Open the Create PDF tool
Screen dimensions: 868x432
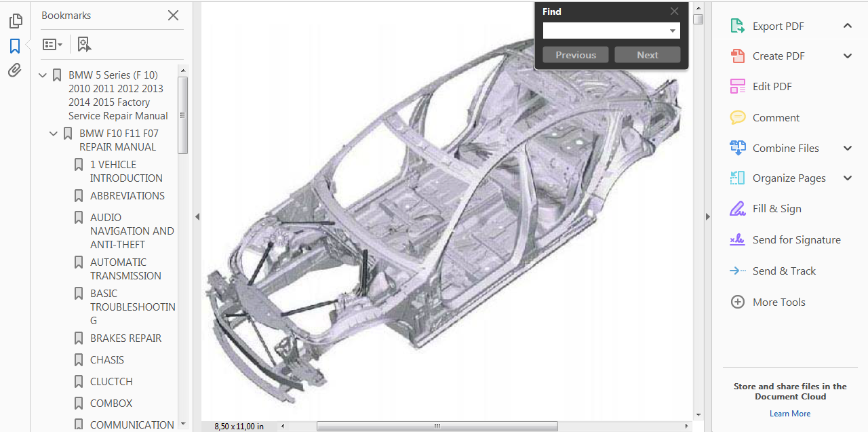[778, 56]
